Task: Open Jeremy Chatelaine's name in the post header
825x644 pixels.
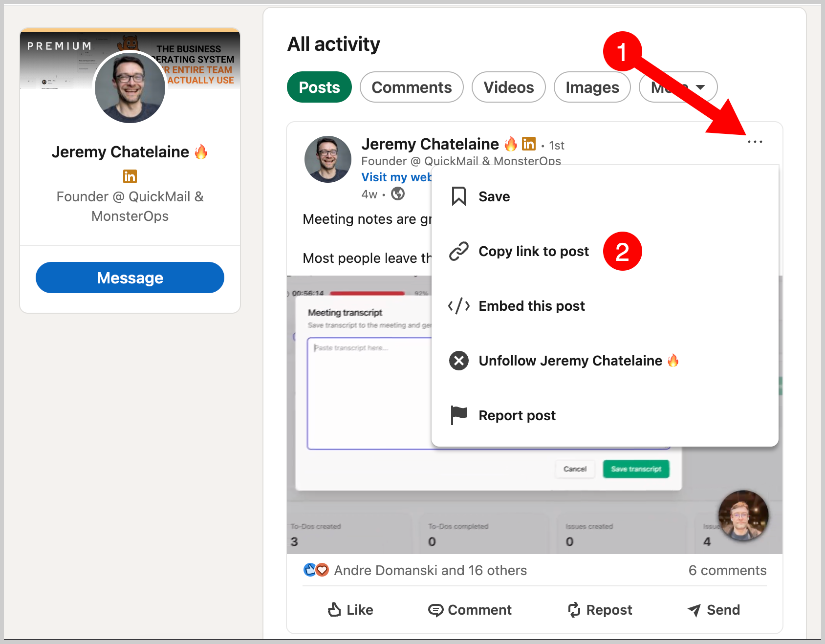Action: click(430, 144)
